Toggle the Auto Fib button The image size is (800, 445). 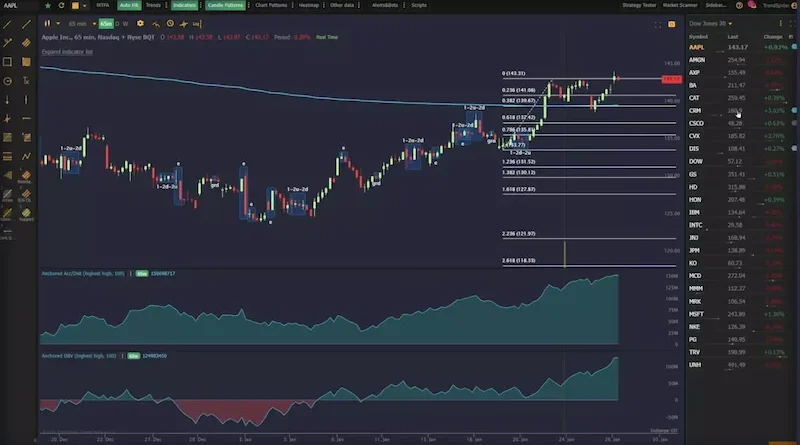[129, 5]
